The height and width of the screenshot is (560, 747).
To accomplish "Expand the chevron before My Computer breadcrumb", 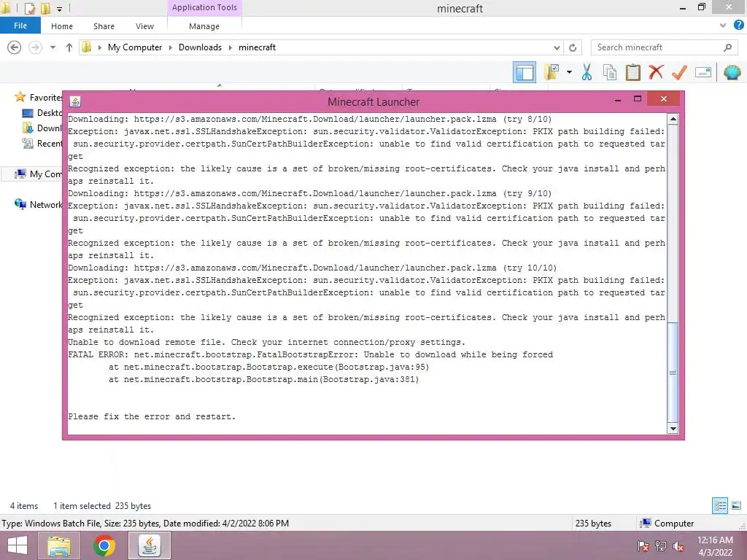I will (99, 47).
